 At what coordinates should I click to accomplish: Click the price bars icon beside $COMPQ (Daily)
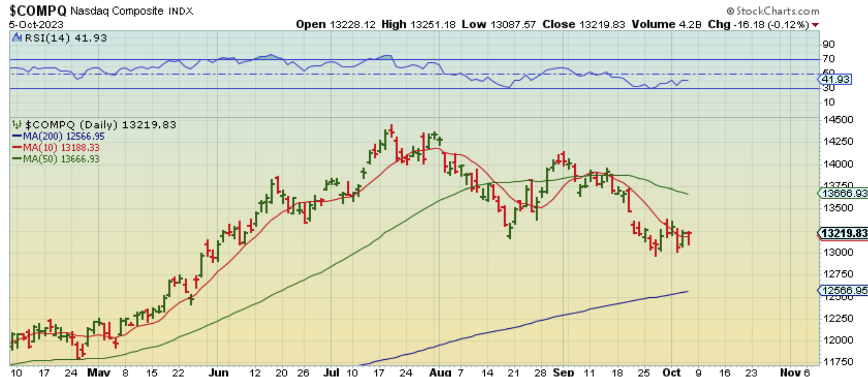click(17, 125)
